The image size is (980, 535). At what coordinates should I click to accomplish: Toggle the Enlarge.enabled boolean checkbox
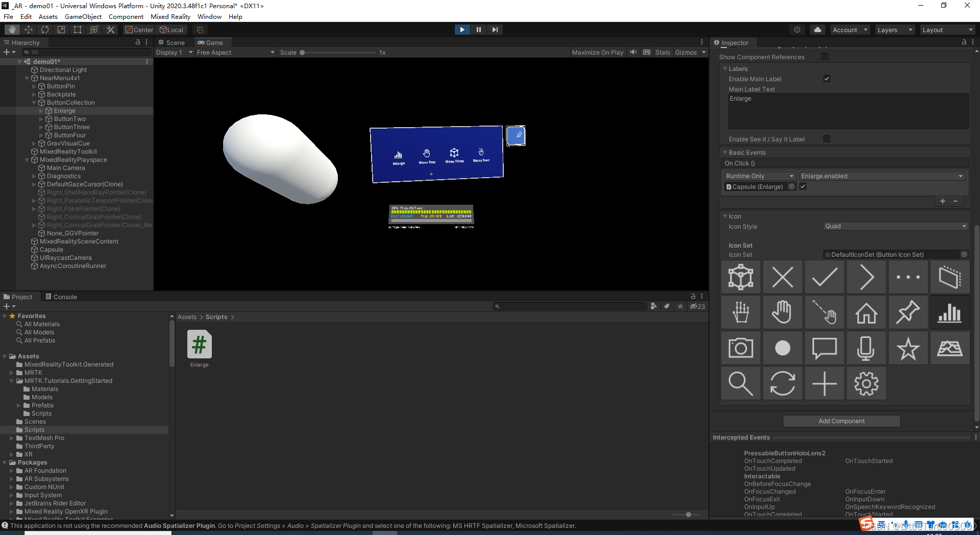pyautogui.click(x=803, y=187)
